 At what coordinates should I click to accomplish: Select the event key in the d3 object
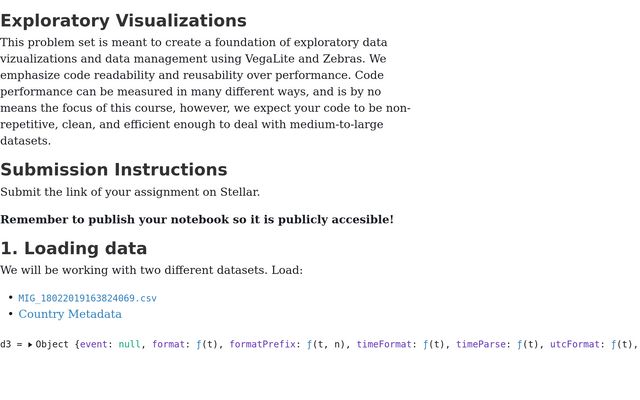pos(93,344)
